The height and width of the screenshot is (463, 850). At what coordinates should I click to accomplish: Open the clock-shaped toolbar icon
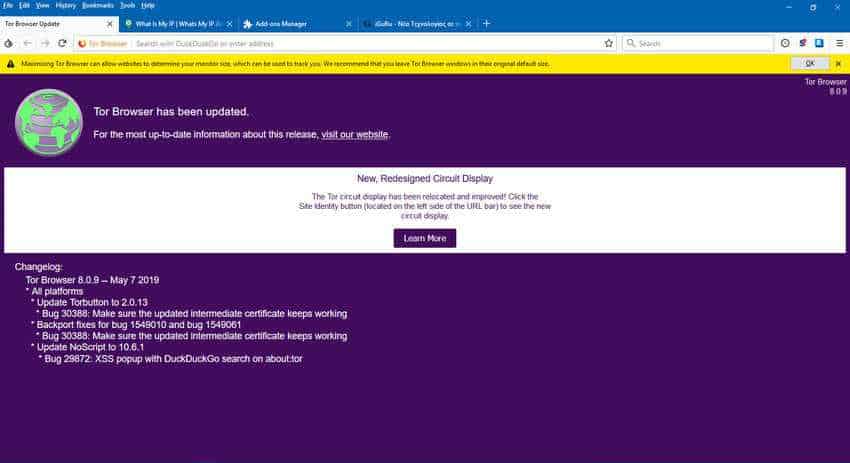click(x=785, y=43)
